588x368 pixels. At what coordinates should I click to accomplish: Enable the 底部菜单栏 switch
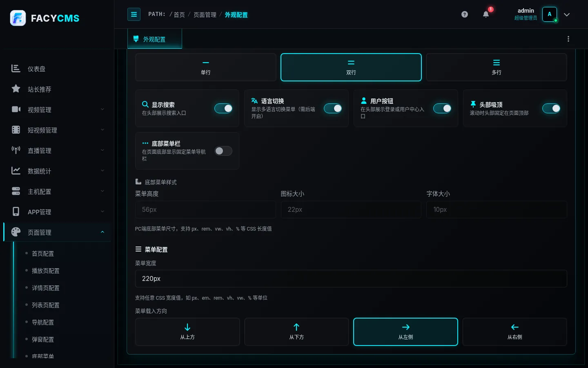click(x=223, y=151)
